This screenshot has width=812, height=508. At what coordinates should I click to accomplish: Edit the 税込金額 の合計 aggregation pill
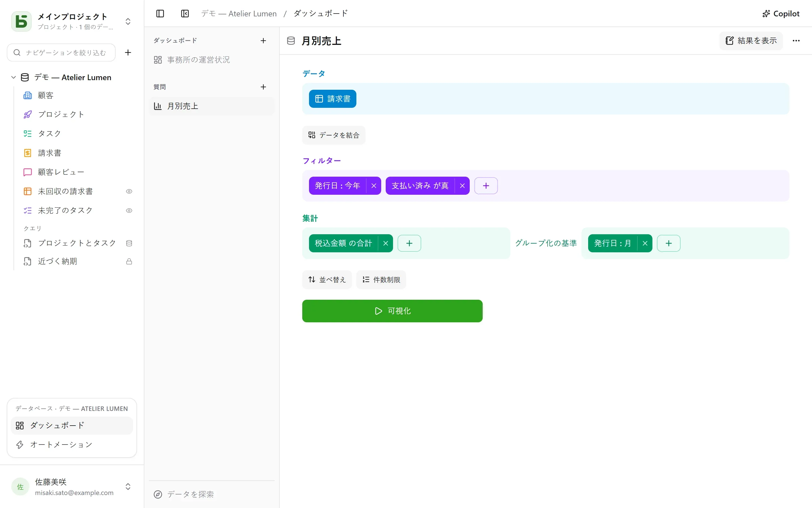tap(343, 243)
